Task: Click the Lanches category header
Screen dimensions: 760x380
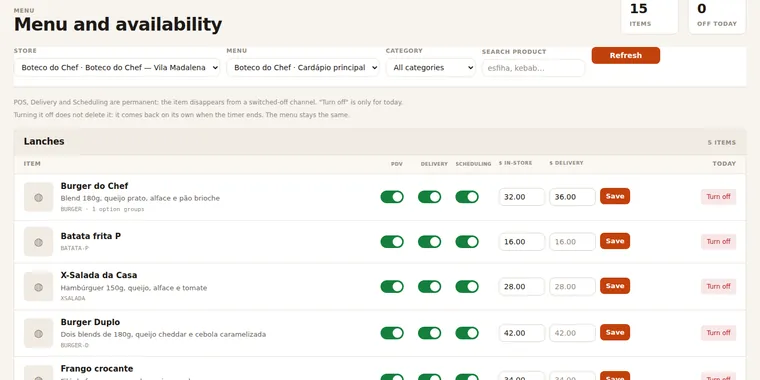Action: click(x=380, y=142)
